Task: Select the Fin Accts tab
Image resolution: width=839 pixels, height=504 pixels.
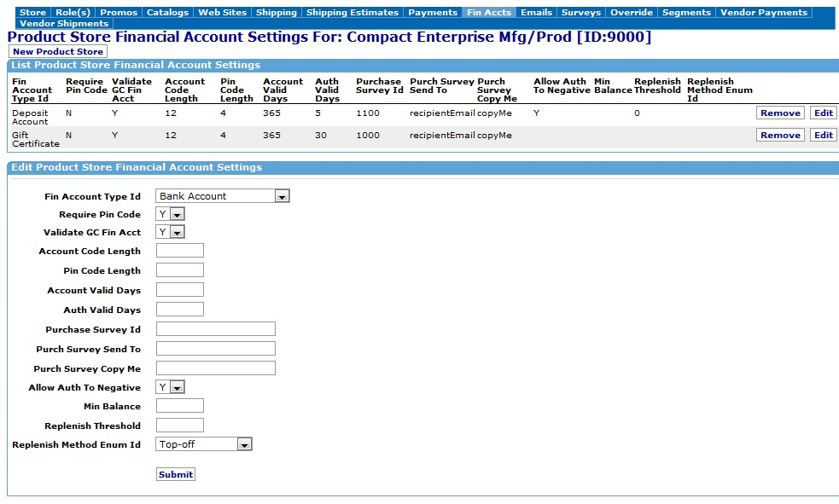Action: tap(489, 12)
